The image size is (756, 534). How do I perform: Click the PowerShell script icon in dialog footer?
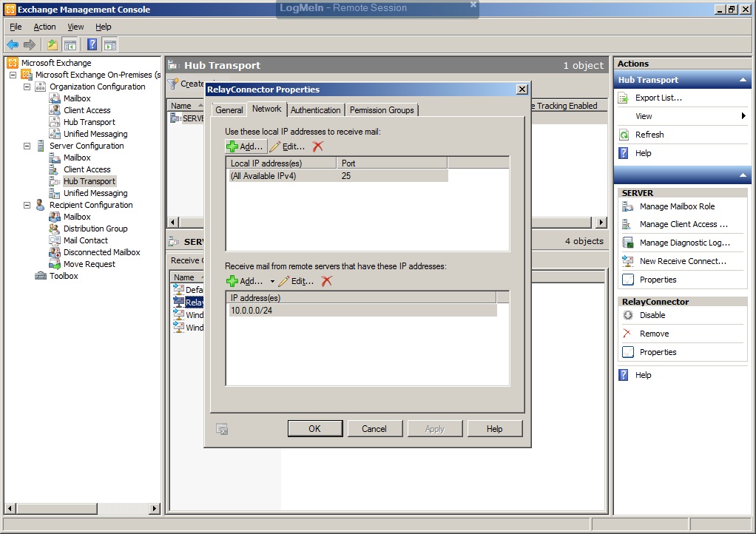(x=222, y=429)
